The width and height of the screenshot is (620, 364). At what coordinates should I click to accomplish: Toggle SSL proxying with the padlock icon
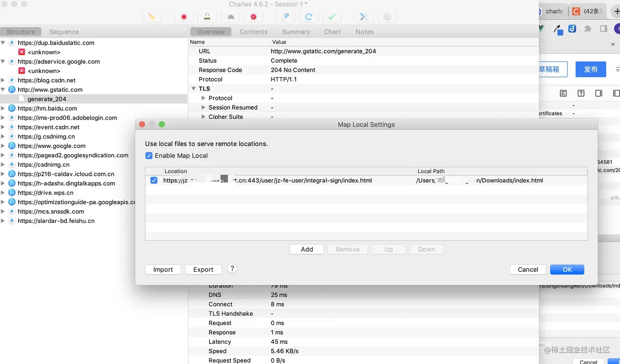click(x=207, y=17)
